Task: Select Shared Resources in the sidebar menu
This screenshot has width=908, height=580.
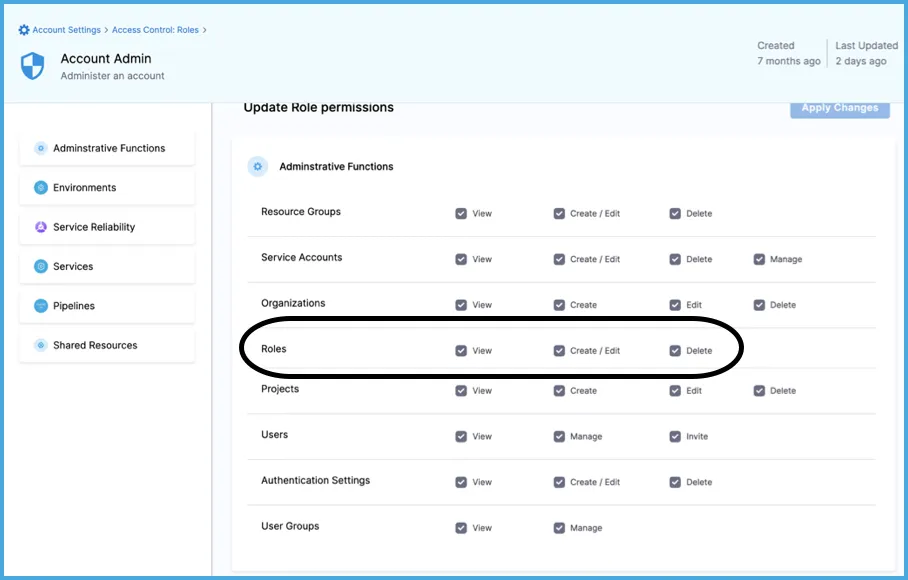Action: click(96, 345)
